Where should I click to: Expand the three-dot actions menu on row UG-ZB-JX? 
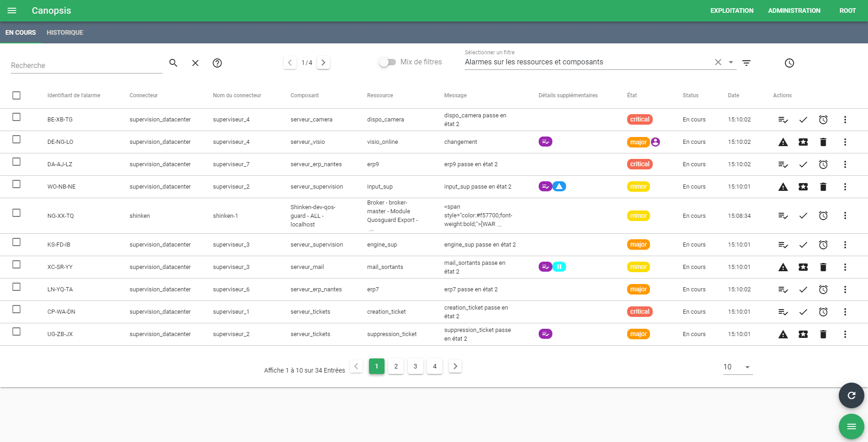[845, 334]
